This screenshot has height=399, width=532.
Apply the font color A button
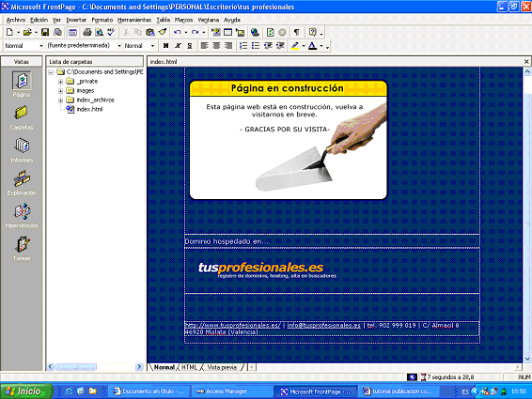(312, 45)
